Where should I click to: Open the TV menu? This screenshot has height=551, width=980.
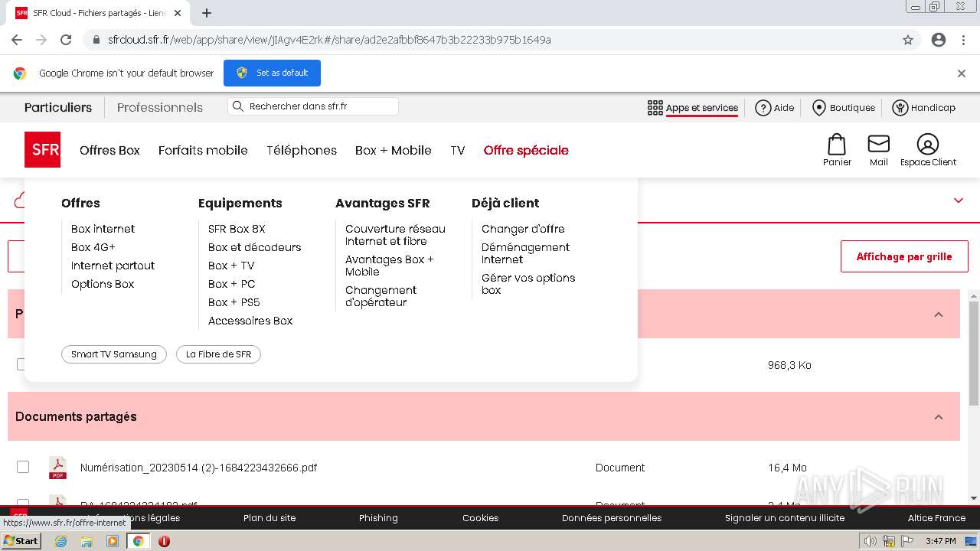[458, 150]
